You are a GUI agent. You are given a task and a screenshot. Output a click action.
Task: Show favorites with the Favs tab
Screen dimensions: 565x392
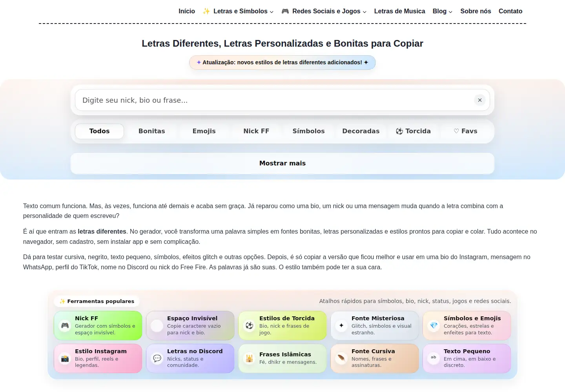[466, 131]
